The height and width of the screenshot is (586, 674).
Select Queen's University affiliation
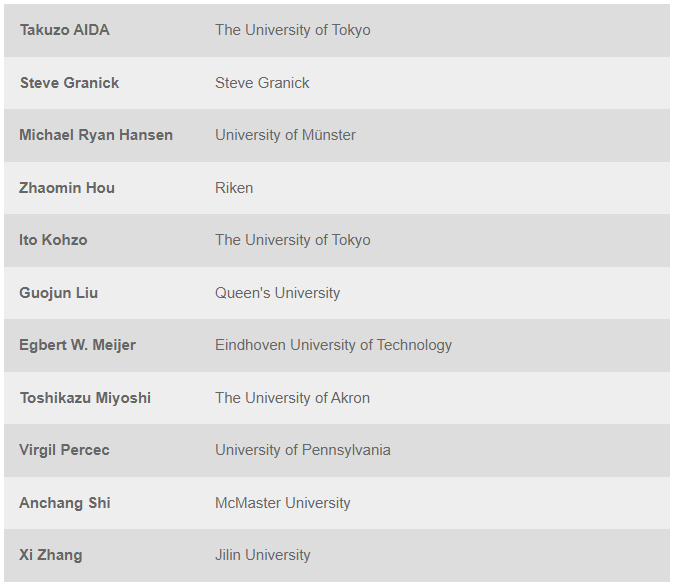click(277, 293)
